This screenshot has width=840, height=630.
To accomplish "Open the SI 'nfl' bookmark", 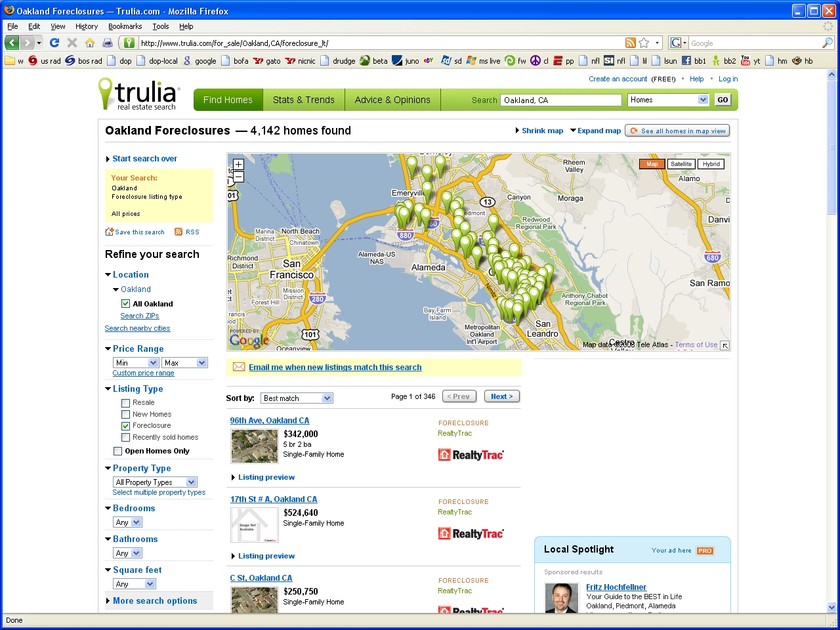I will (x=614, y=60).
